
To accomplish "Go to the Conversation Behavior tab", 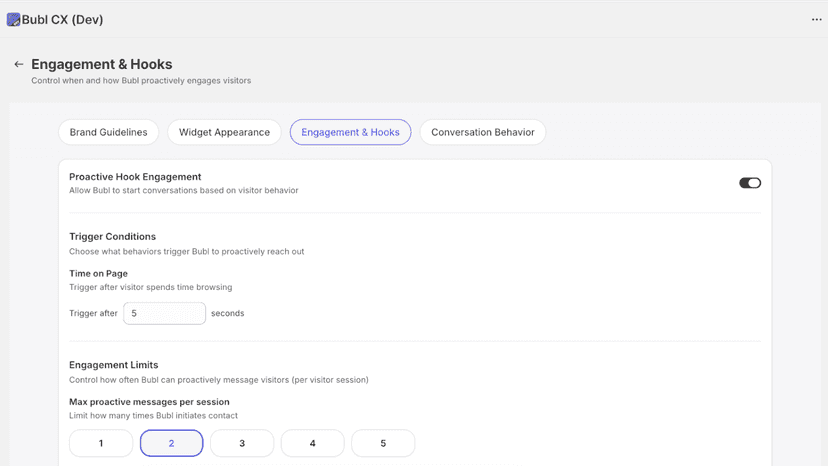I will (x=483, y=132).
